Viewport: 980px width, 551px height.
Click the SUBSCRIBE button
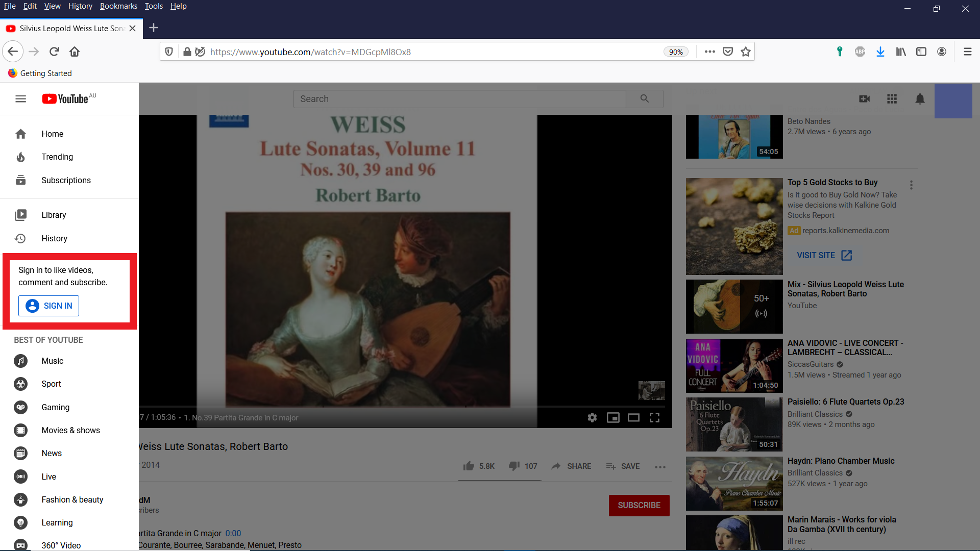pyautogui.click(x=639, y=505)
